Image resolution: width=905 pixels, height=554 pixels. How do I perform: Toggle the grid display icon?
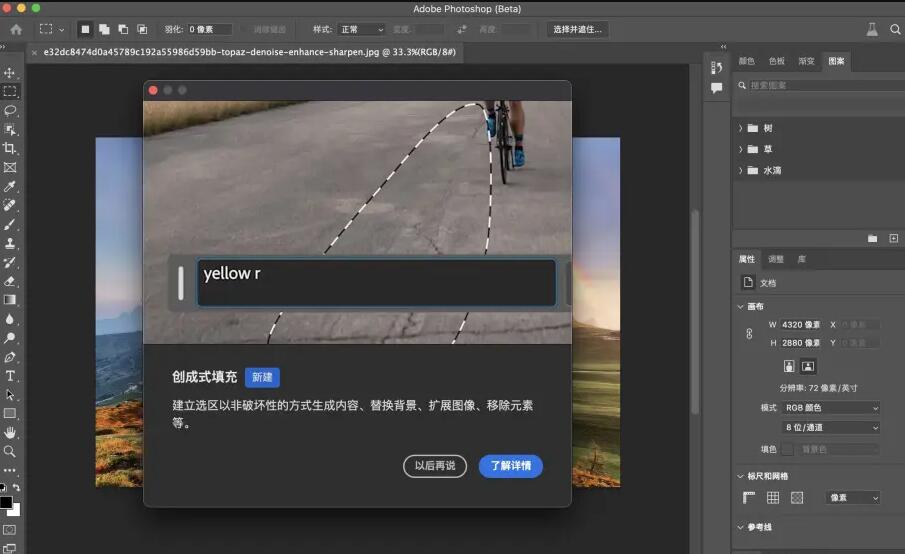[773, 497]
